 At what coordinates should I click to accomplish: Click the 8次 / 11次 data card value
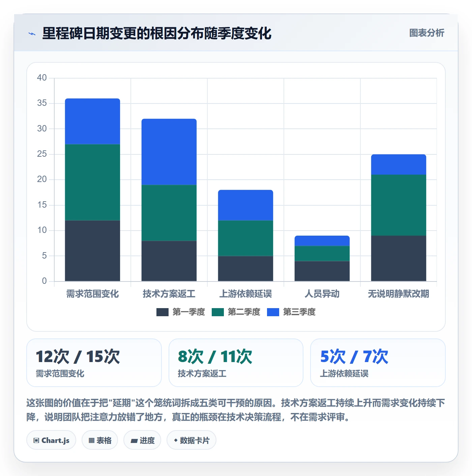[215, 357]
